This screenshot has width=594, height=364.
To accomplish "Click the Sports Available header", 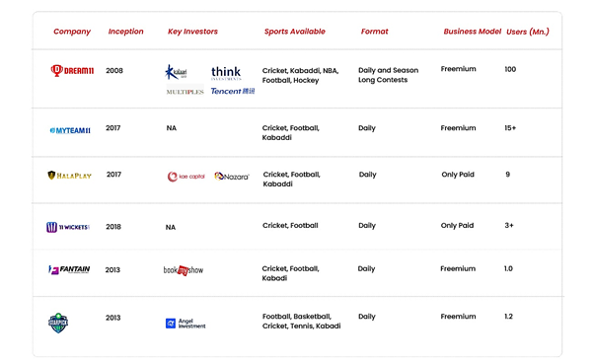I will (x=295, y=32).
